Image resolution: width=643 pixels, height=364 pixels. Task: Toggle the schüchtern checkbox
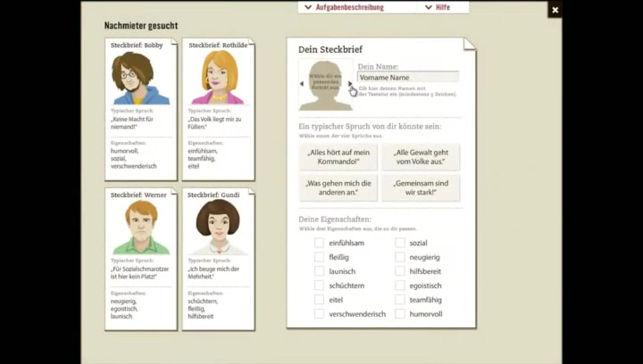(x=319, y=286)
